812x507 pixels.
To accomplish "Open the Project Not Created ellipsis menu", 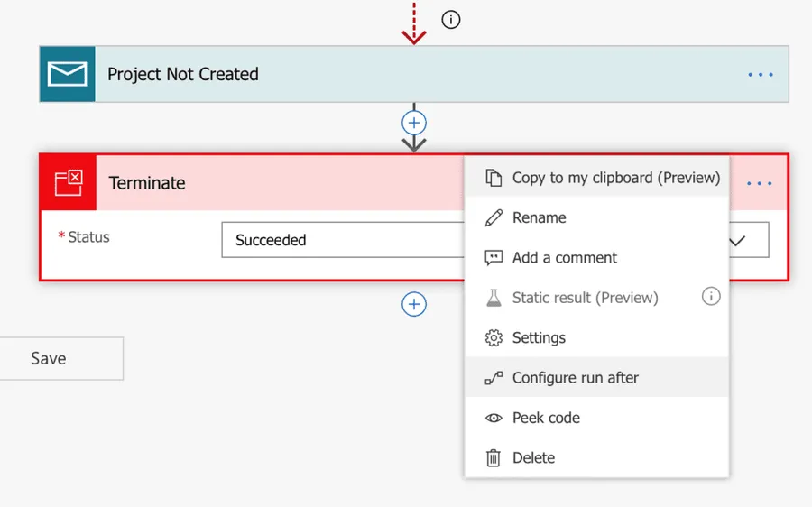I will [761, 74].
